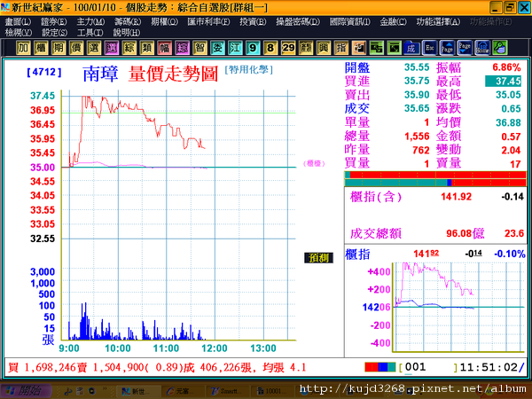Click the blue 成 toolbar icon
Viewport: 532px width, 399px height.
point(411,48)
